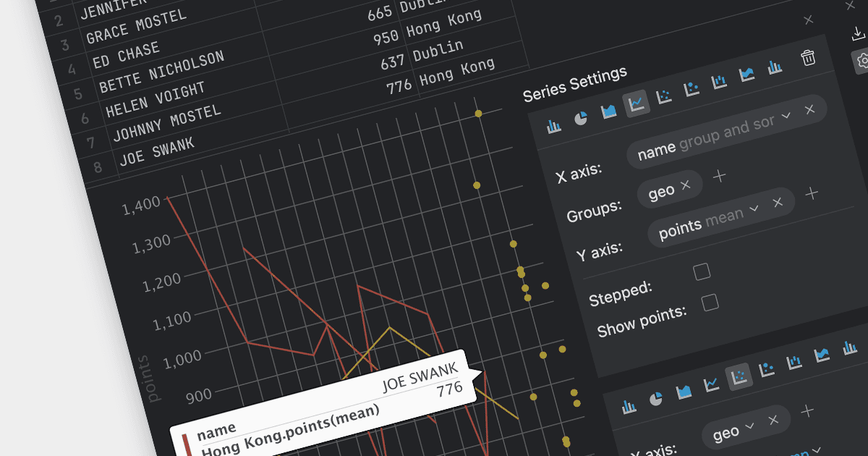The image size is (868, 456).
Task: Add a field next to geo in second series
Action: [807, 410]
